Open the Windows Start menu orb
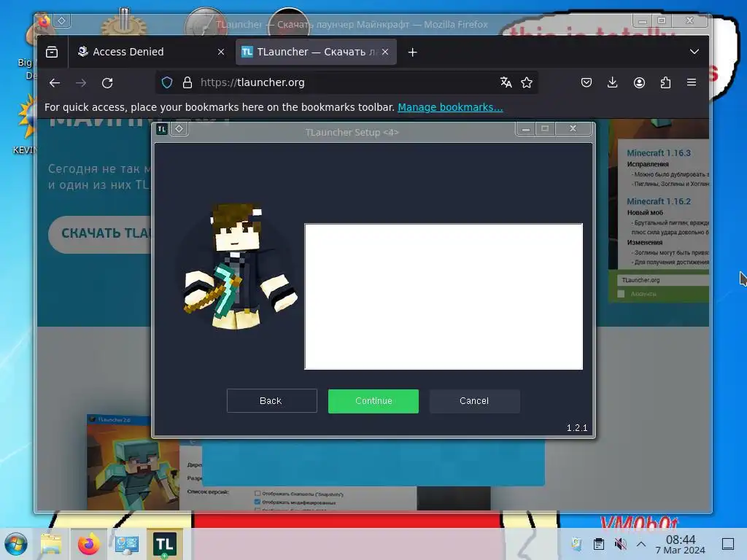 pos(16,544)
